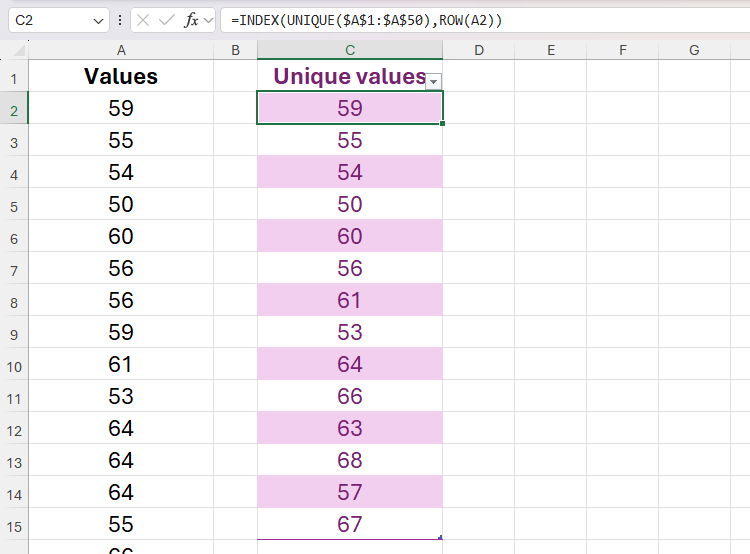Viewport: 750px width, 554px height.
Task: Expand the dropdown chevron next to fx
Action: (x=208, y=20)
